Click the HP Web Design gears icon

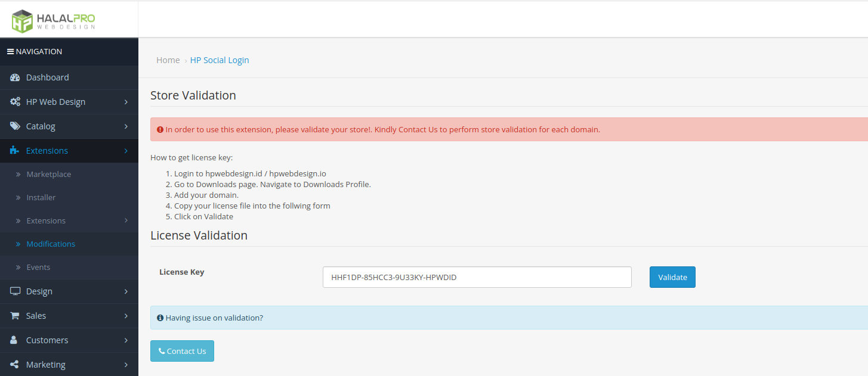15,102
